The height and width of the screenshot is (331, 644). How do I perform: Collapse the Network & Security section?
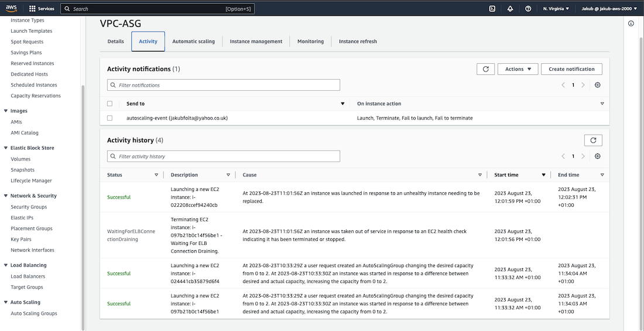tap(6, 196)
